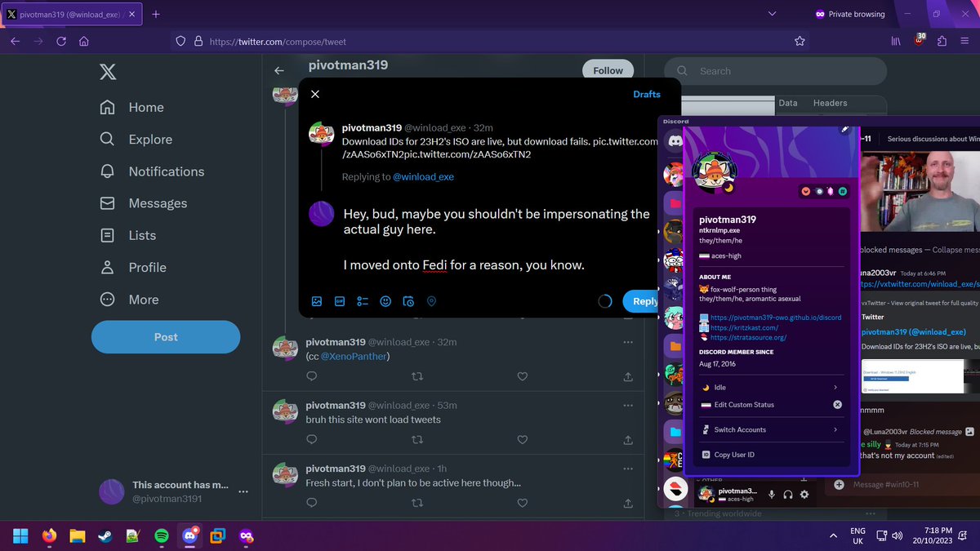Switch to the Data tab

point(788,103)
